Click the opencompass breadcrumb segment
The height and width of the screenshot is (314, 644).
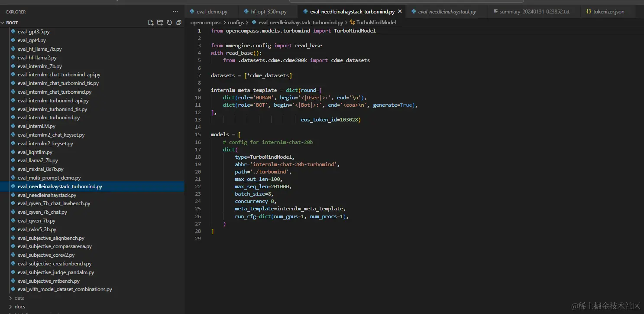tap(206, 22)
